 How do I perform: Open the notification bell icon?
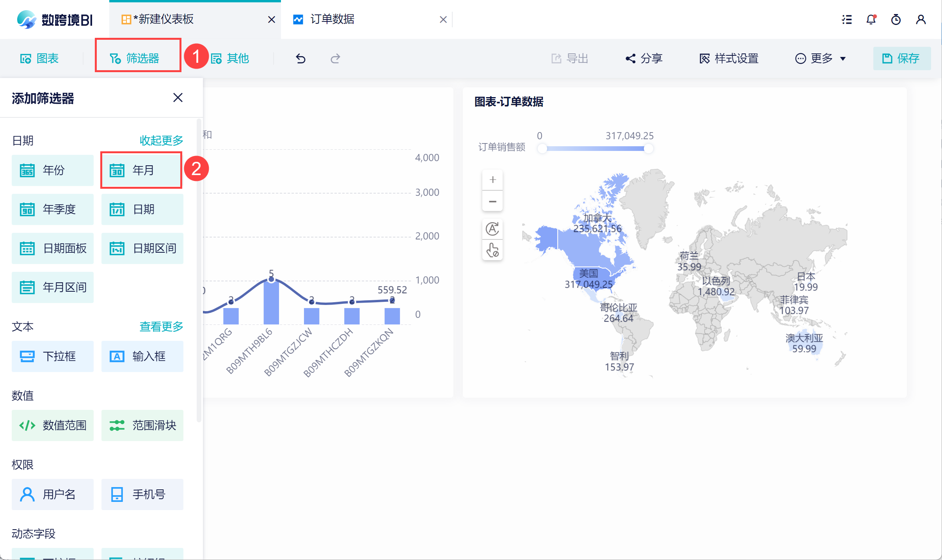tap(871, 19)
